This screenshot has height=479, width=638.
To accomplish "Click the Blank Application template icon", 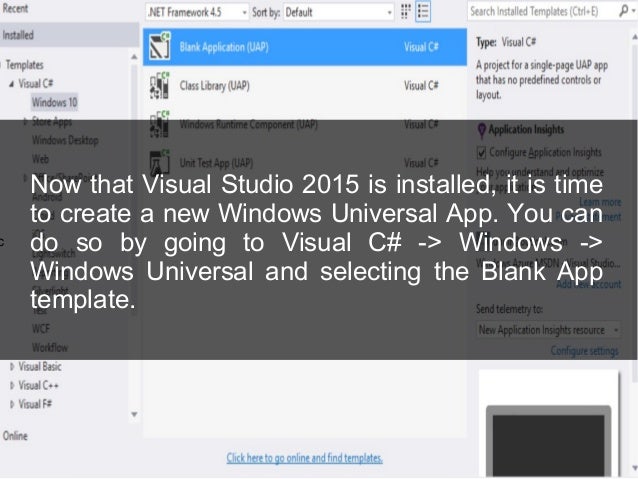I will [160, 46].
